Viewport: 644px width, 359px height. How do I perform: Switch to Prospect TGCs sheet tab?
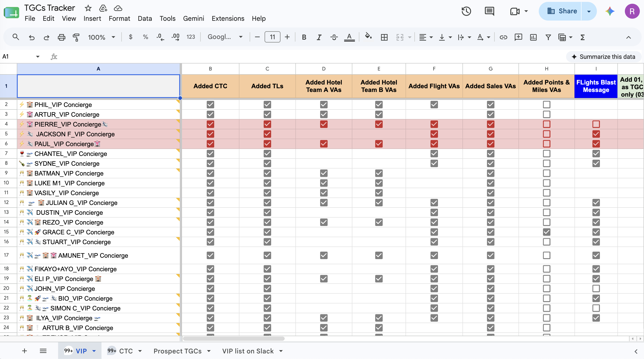pos(178,351)
